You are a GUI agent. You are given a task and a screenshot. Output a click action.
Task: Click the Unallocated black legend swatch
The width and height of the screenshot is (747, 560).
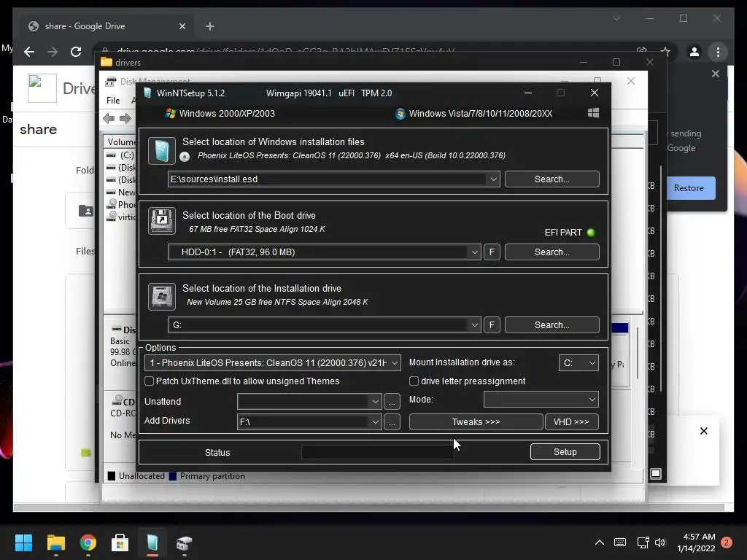pyautogui.click(x=112, y=476)
